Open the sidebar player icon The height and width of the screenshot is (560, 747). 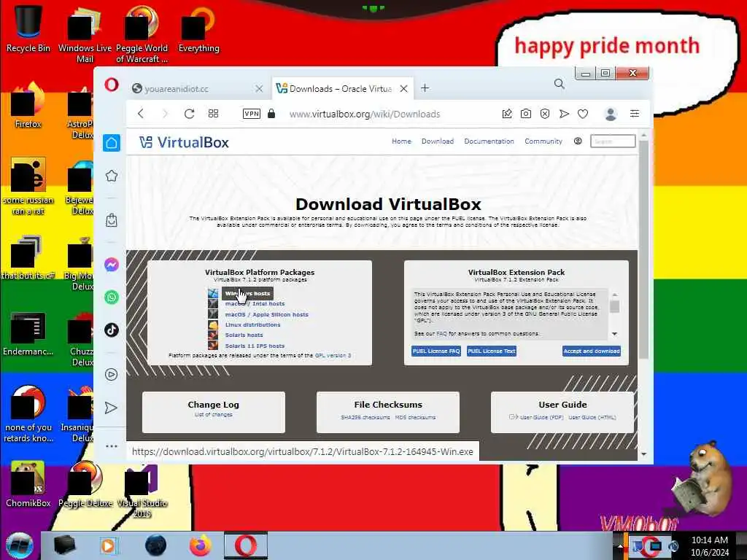[x=112, y=374]
